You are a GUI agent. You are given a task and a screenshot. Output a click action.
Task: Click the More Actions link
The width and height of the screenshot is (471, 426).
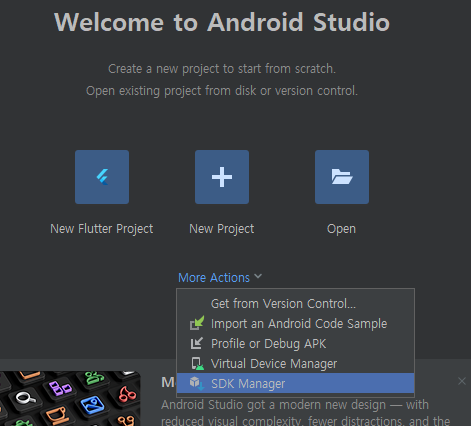pyautogui.click(x=214, y=278)
